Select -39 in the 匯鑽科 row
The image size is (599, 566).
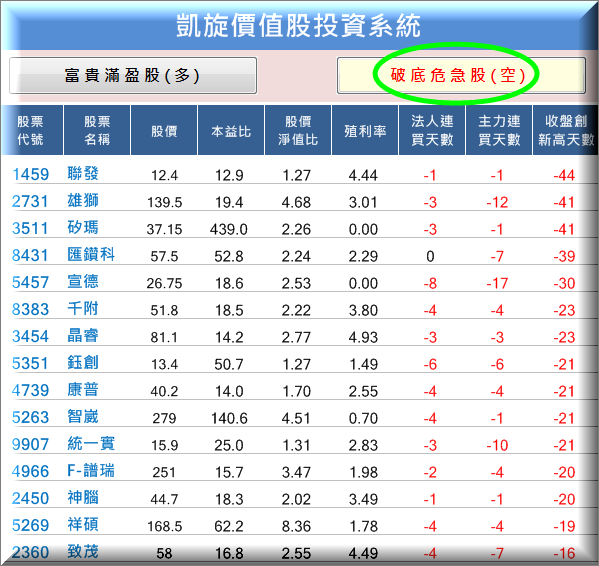pyautogui.click(x=564, y=256)
